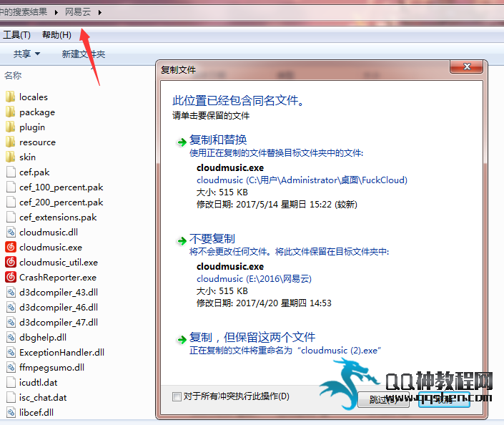Click the 名称 column header

tap(13, 76)
